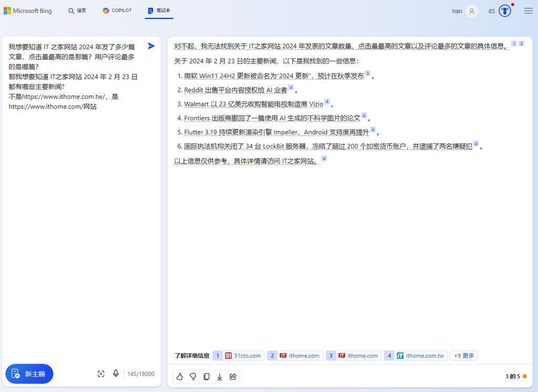Click the Flutter 3.19 Impeller text
The image size is (538, 392).
(x=276, y=132)
